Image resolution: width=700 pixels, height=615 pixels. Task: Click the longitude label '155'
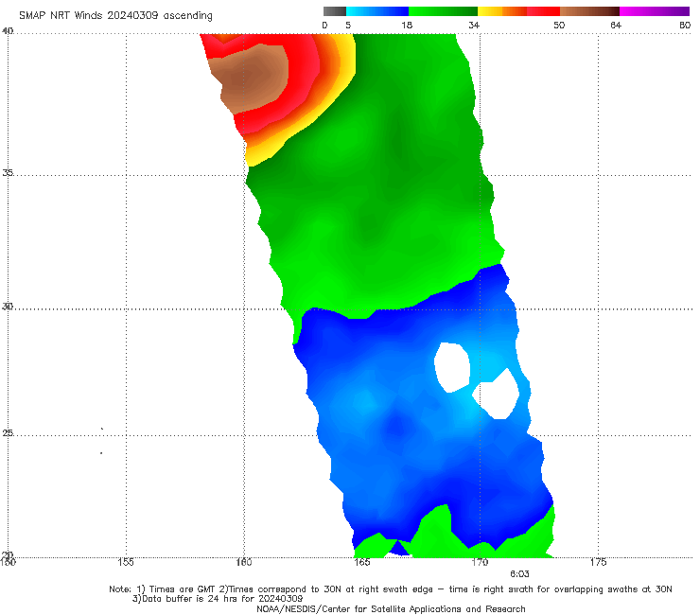126,562
